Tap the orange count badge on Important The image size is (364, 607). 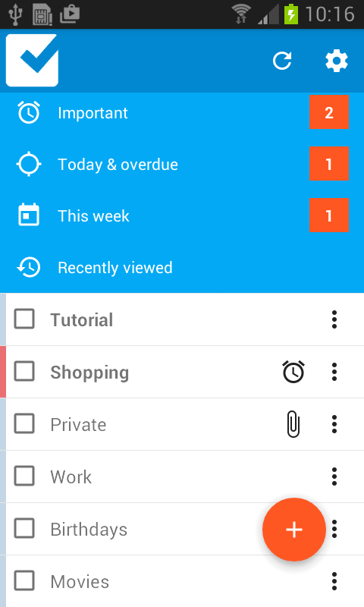pyautogui.click(x=329, y=112)
